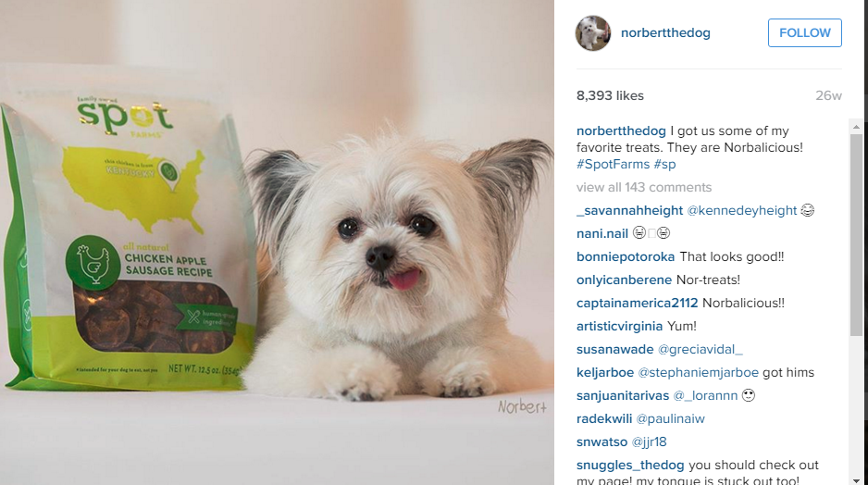Open the #SpotFarms hashtag
This screenshot has height=485, width=868.
(613, 165)
